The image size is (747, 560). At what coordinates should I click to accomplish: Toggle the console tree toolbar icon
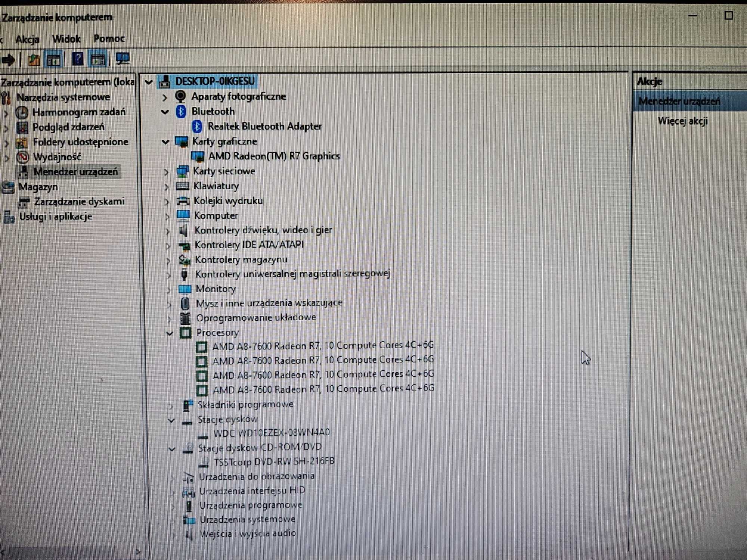click(53, 60)
